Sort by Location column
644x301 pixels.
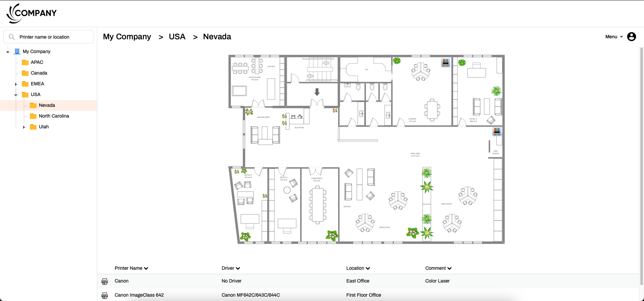(358, 268)
